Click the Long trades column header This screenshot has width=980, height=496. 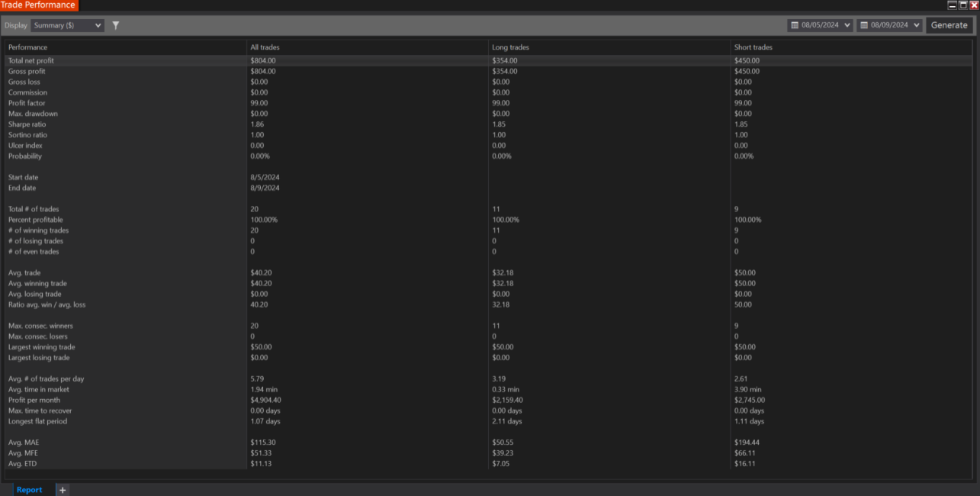pyautogui.click(x=510, y=47)
